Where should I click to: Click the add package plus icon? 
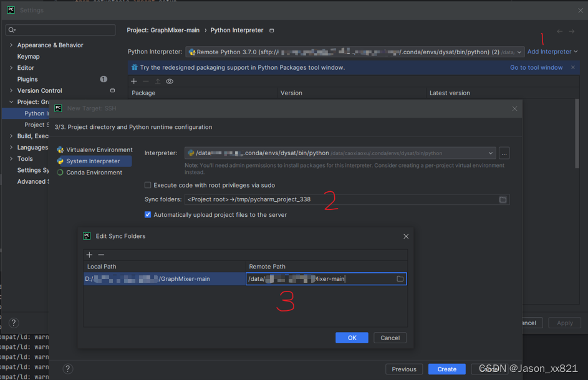[x=134, y=82]
